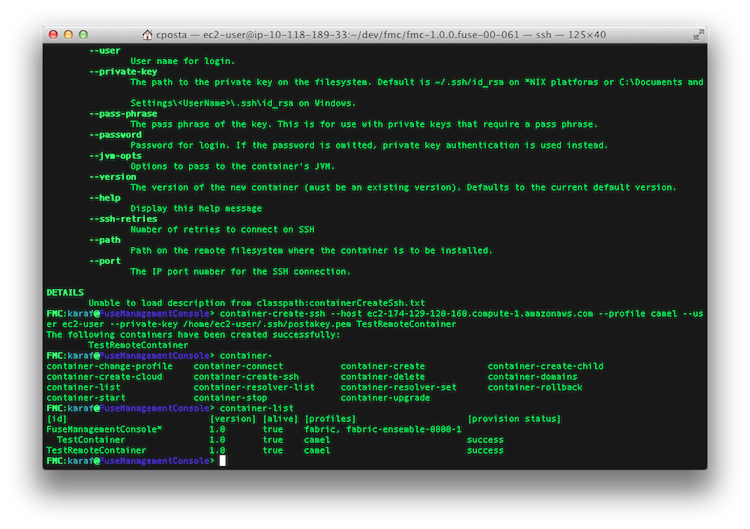Click 'fabric, fabric-ensemble-0000-1' profiles value

pyautogui.click(x=383, y=430)
